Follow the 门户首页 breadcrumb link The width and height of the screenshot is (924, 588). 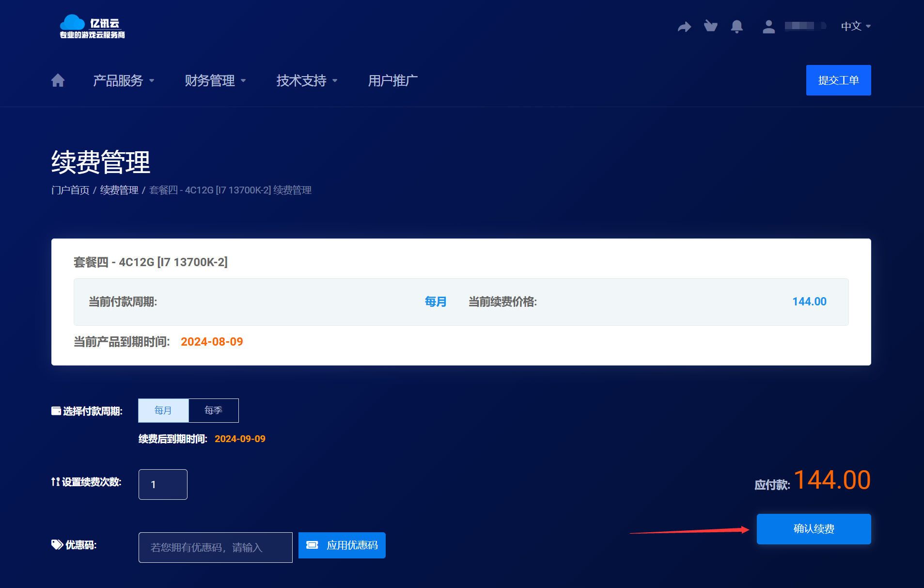click(x=70, y=190)
